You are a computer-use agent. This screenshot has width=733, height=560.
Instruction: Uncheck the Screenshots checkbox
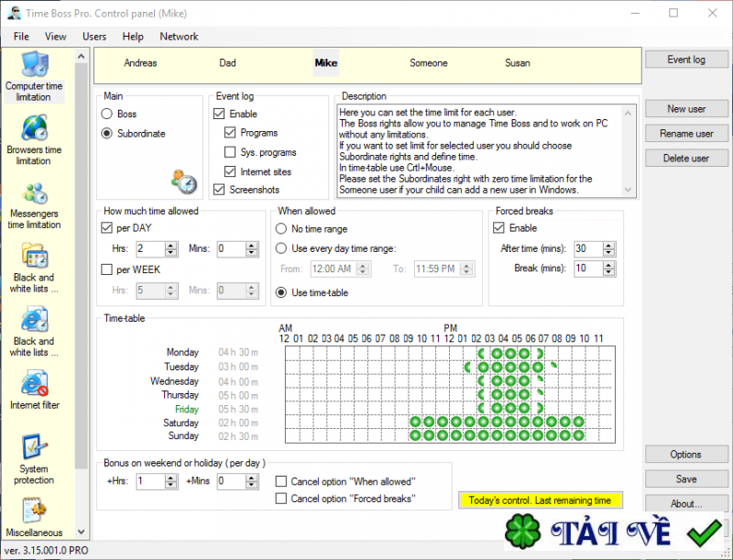point(219,190)
